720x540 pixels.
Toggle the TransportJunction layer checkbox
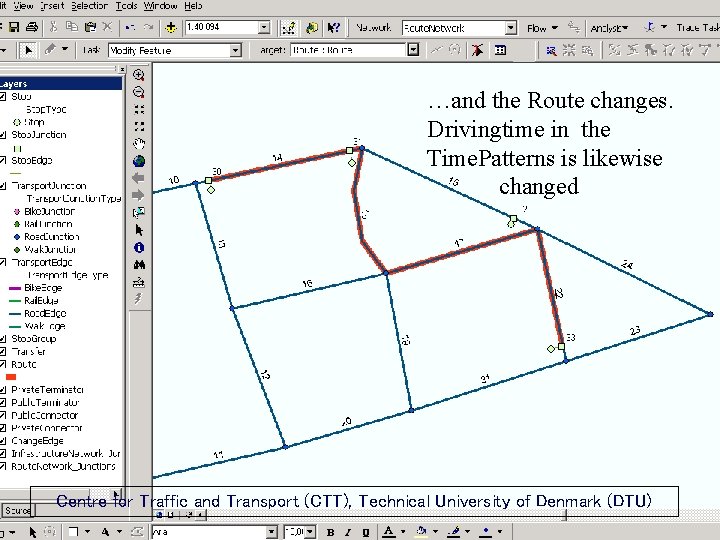[3, 186]
